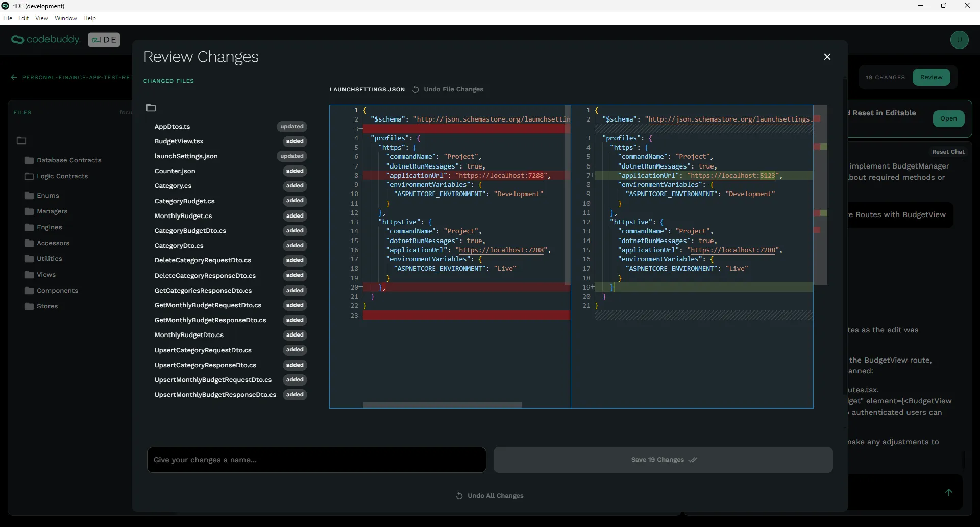
Task: Open the Window menu
Action: click(65, 18)
